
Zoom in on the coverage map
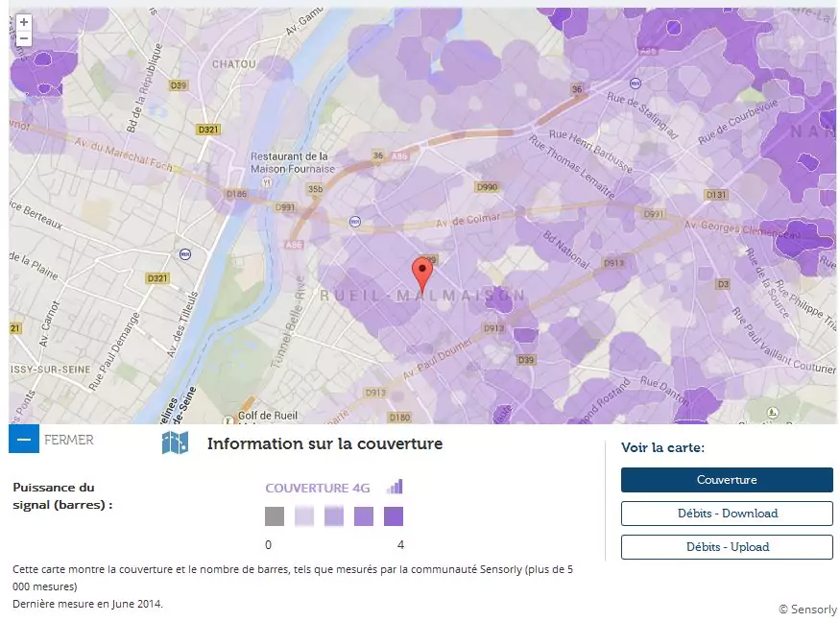(x=24, y=22)
